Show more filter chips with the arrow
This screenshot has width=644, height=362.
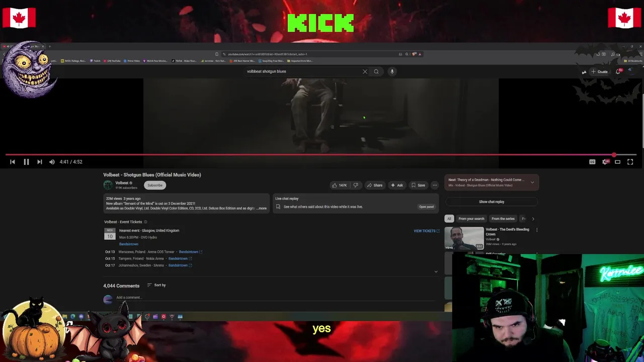533,219
